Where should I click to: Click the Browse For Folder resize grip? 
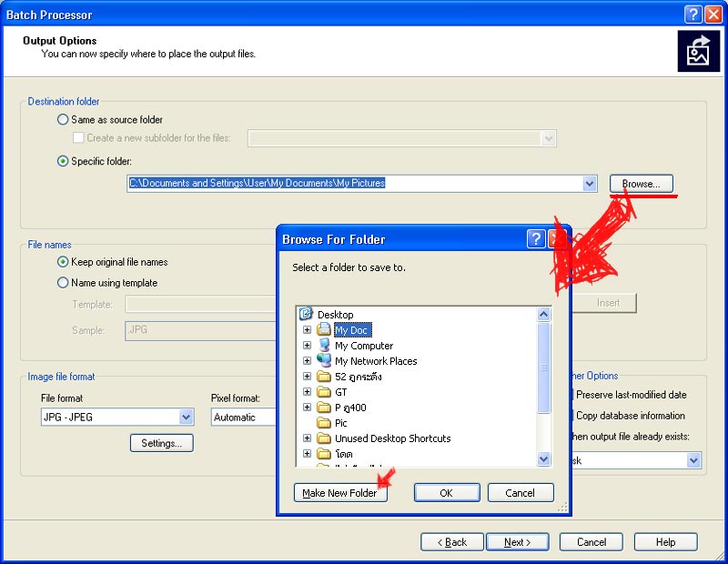[562, 508]
